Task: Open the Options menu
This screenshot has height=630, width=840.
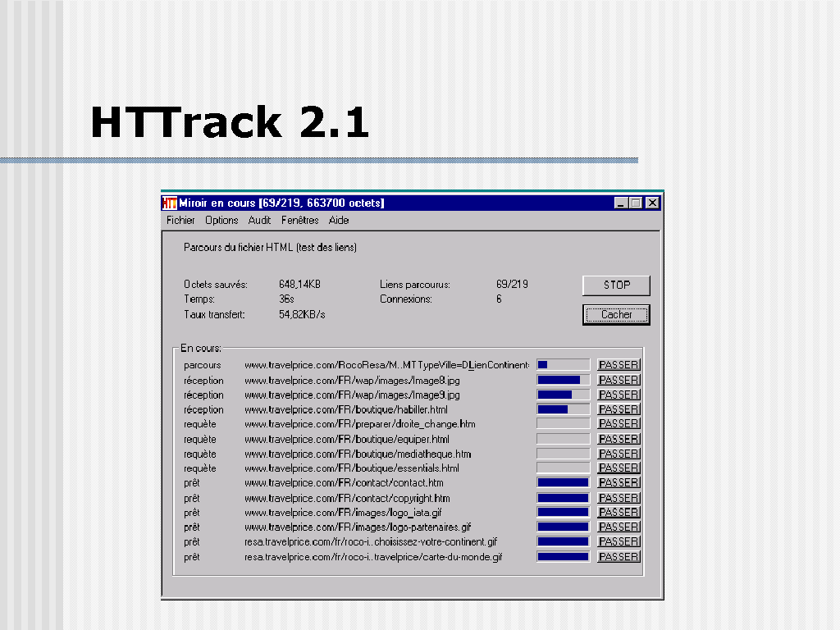Action: (221, 220)
